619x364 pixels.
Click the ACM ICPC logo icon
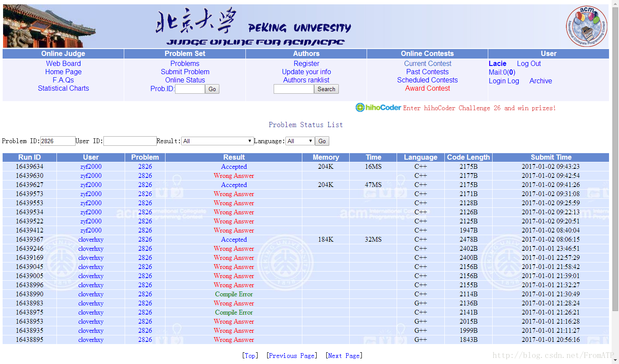(x=586, y=26)
